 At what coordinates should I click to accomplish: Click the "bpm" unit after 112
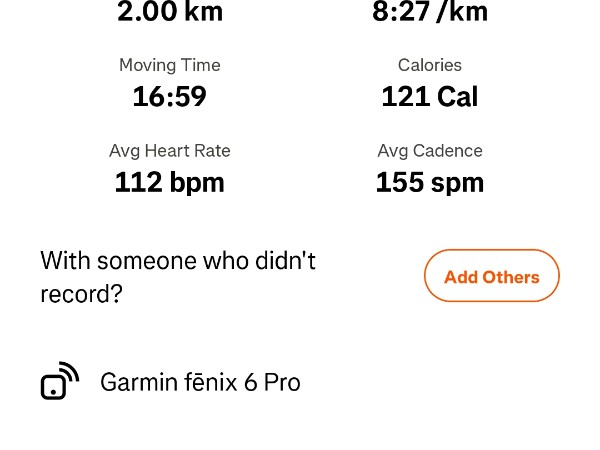(x=197, y=183)
